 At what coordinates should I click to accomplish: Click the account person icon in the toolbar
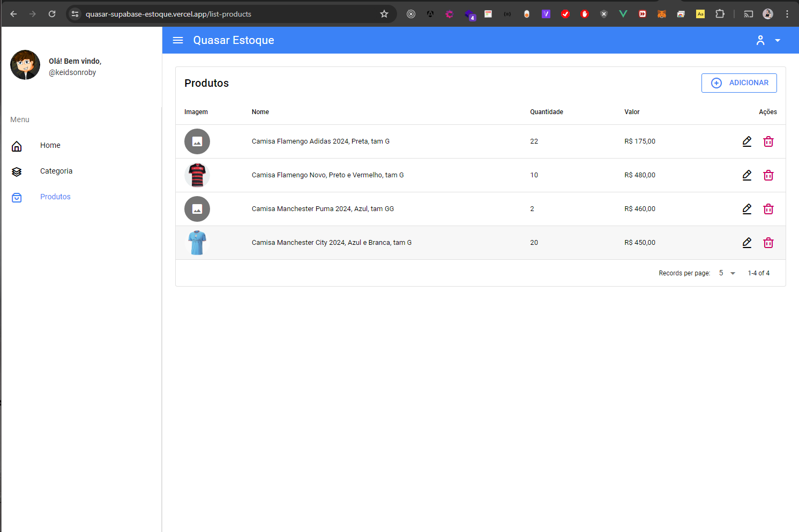[760, 40]
